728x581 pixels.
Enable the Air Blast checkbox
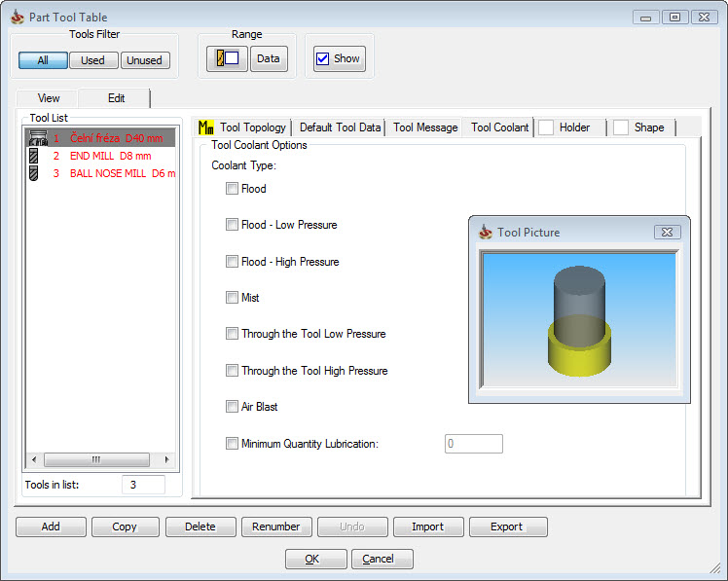(x=232, y=407)
